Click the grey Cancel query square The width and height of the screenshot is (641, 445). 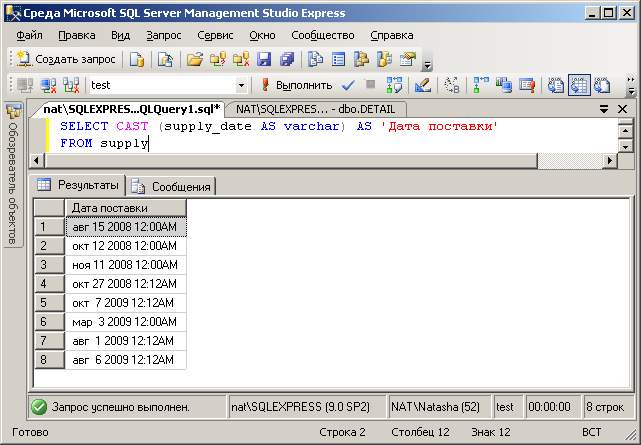pyautogui.click(x=370, y=85)
